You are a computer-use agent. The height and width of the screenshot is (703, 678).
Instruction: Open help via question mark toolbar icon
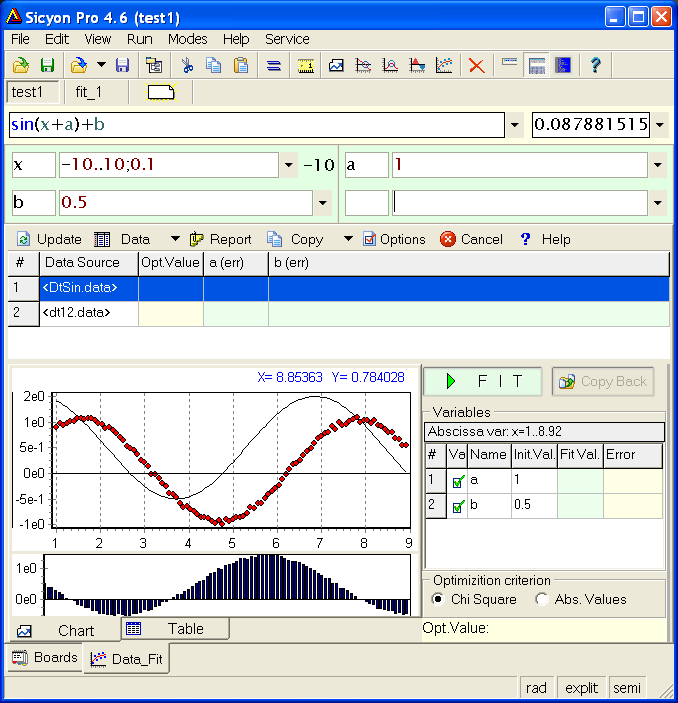[x=596, y=66]
